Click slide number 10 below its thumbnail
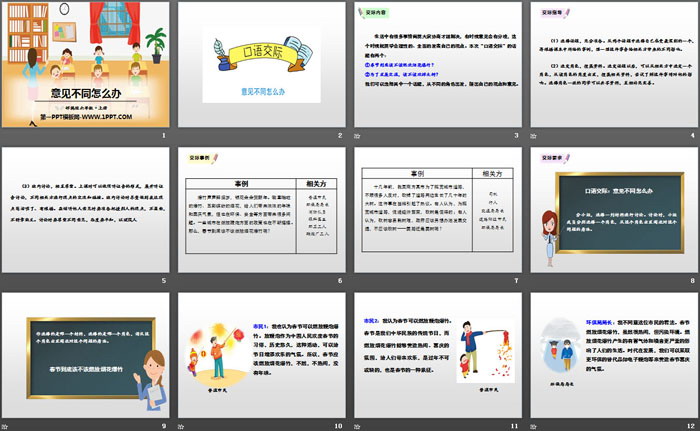Viewport: 700px width, 431px height. click(338, 426)
